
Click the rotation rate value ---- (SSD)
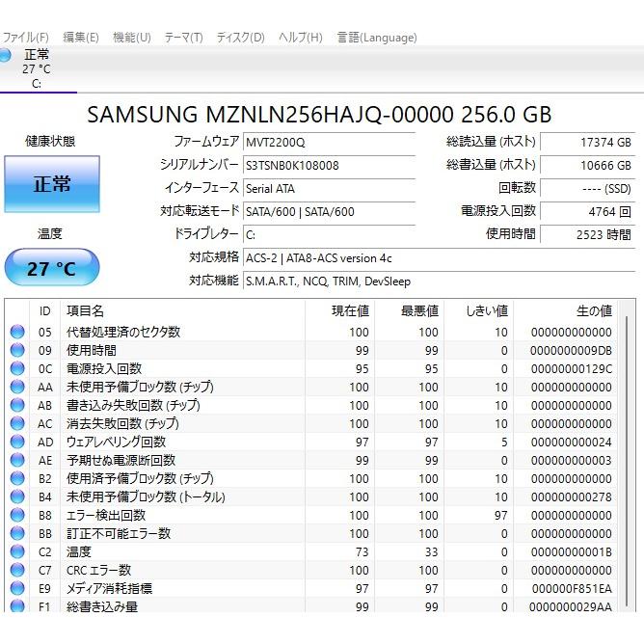click(x=588, y=189)
